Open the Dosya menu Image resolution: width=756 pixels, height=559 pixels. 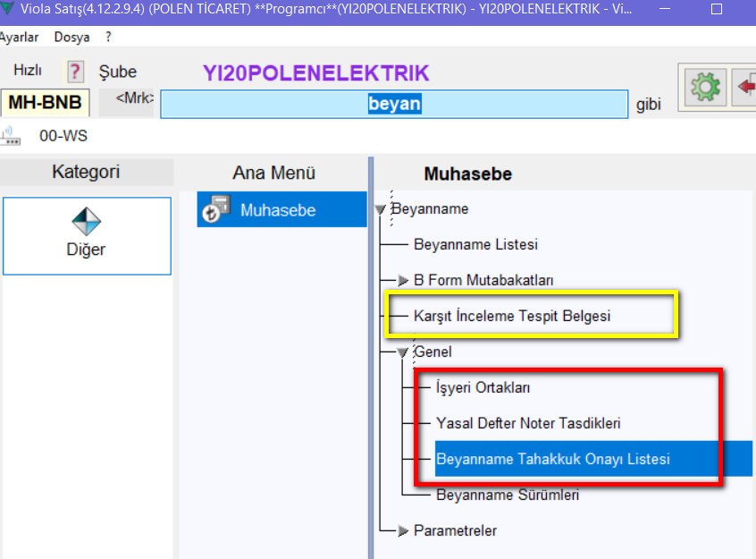coord(71,38)
